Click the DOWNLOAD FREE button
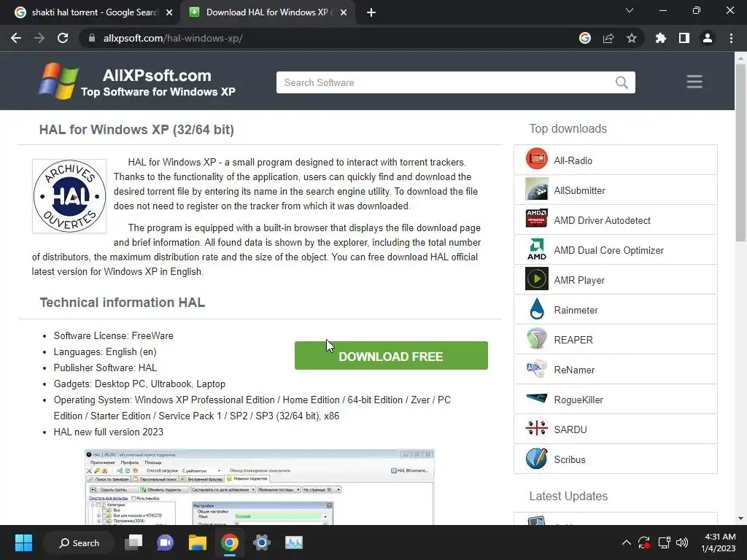 pos(391,356)
